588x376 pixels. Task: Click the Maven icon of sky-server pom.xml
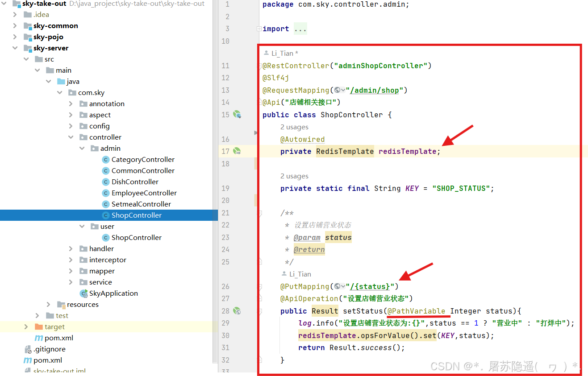[x=39, y=338]
